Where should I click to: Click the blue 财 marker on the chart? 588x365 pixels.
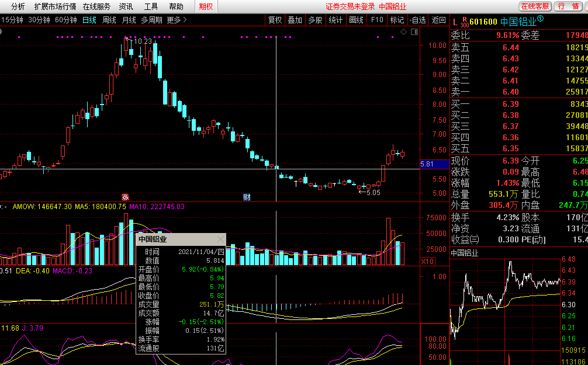247,197
